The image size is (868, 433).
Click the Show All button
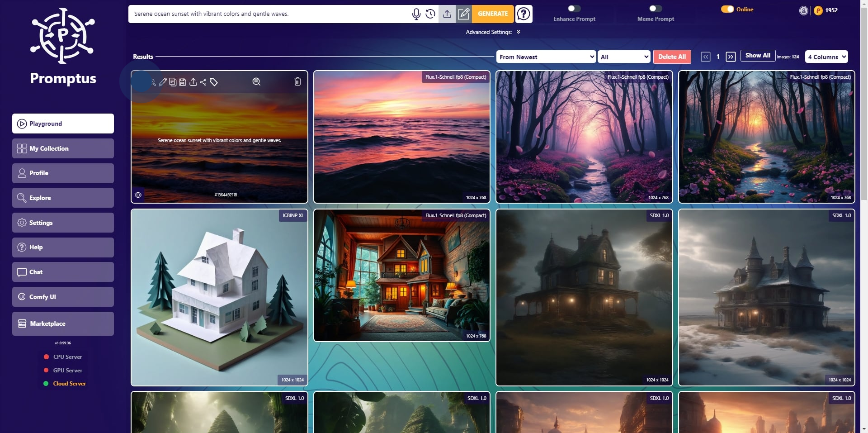click(758, 56)
